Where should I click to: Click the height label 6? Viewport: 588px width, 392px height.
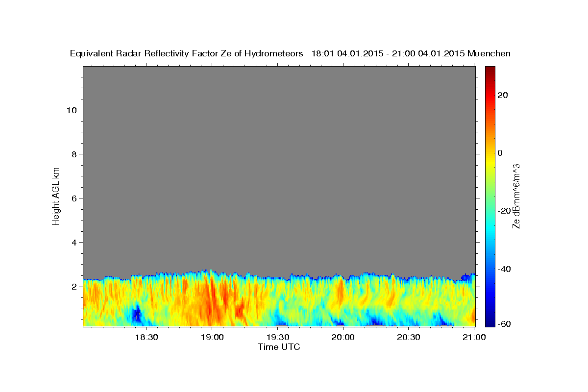tap(74, 198)
